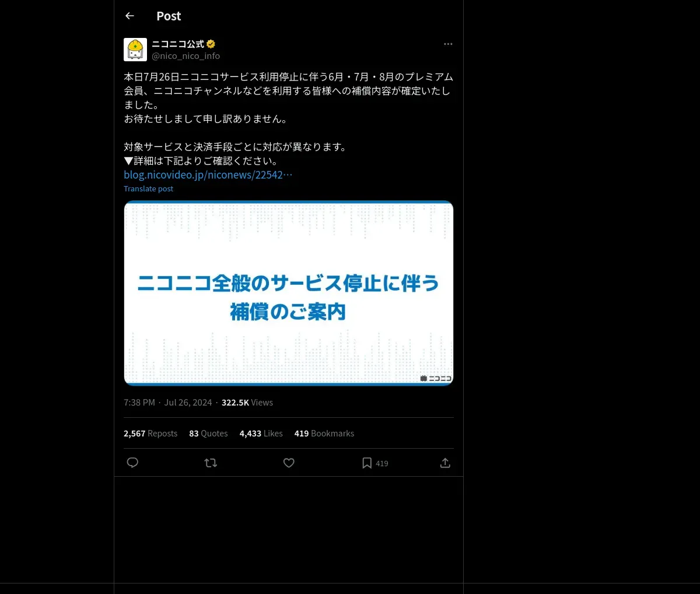View the 4,433 Likes list

pos(261,434)
